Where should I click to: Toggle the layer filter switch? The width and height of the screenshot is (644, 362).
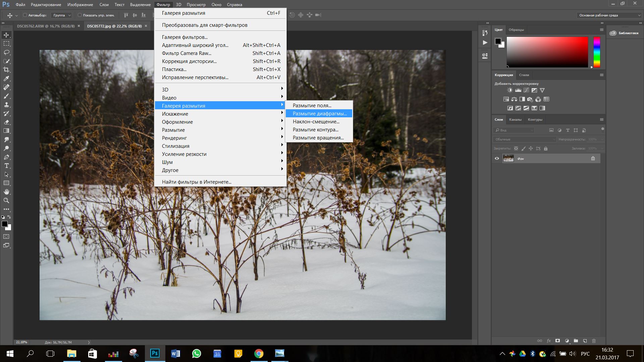(x=602, y=129)
